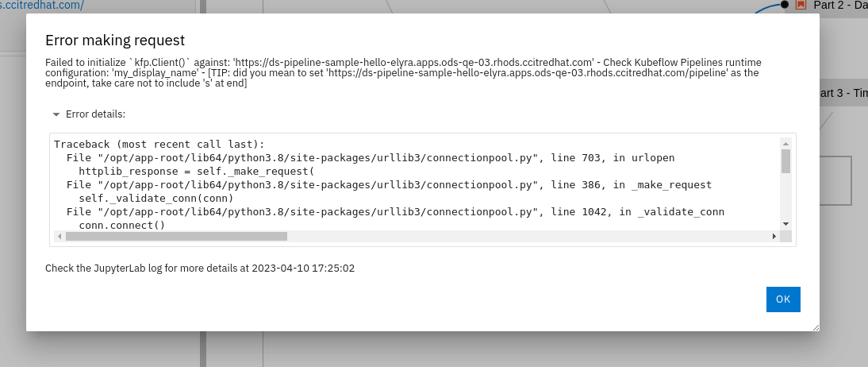Click the traceback scroll-down arrow

pyautogui.click(x=785, y=224)
